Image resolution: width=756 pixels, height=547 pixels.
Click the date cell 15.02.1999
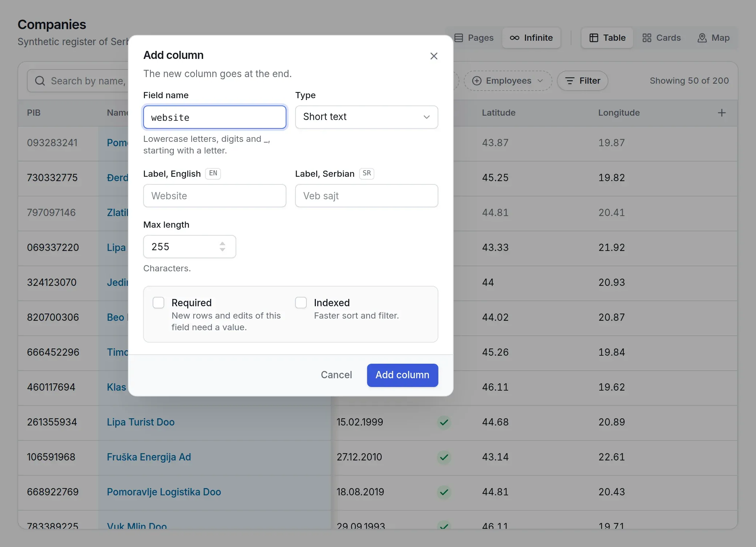(360, 422)
